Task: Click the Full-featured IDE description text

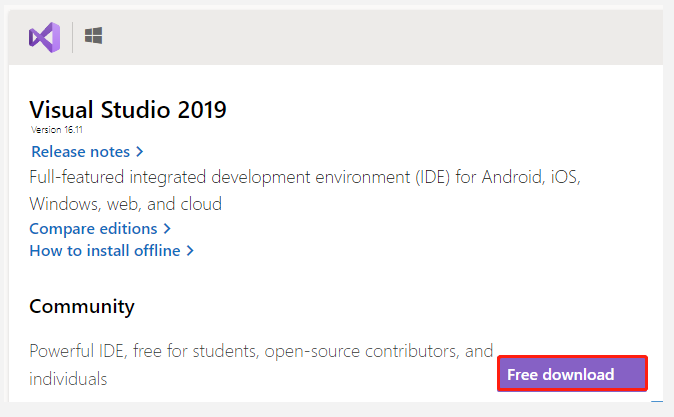Action: (305, 190)
